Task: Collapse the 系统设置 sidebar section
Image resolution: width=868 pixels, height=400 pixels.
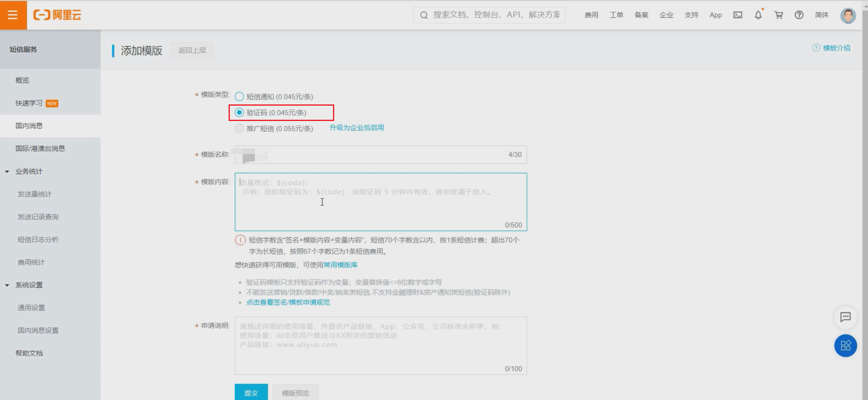Action: click(x=7, y=285)
